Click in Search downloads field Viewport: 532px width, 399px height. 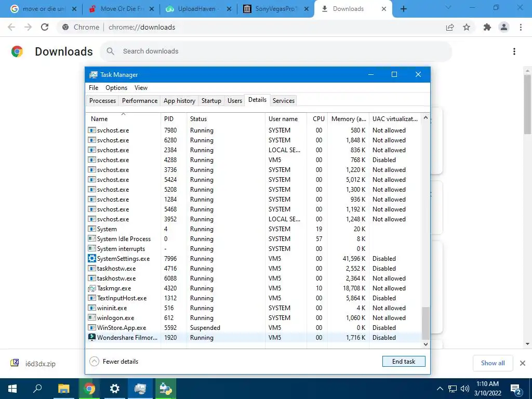coord(275,51)
